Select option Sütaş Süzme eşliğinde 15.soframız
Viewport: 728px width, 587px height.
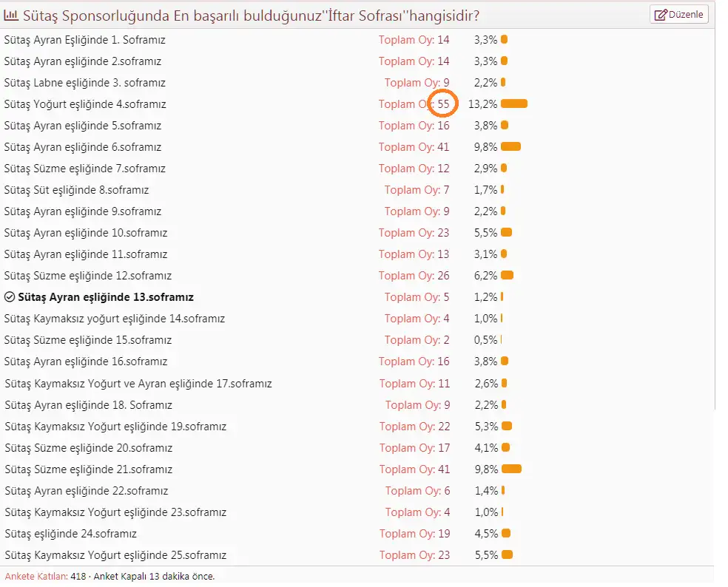tap(88, 340)
